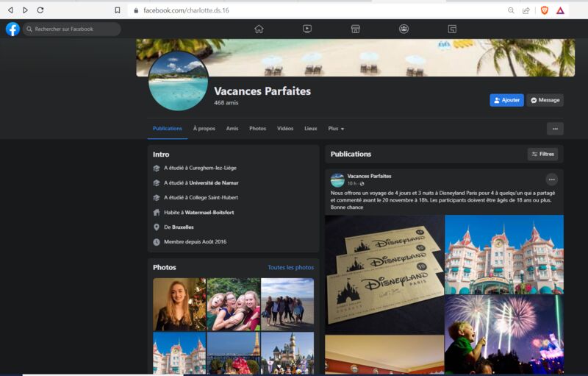
Task: Expand the Plus dropdown tab
Action: coord(336,128)
